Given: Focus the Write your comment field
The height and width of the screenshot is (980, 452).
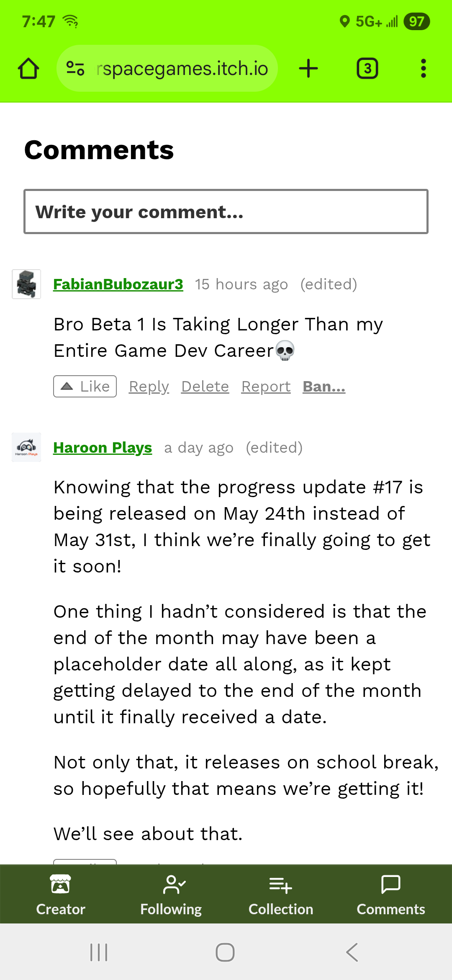Looking at the screenshot, I should tap(226, 211).
